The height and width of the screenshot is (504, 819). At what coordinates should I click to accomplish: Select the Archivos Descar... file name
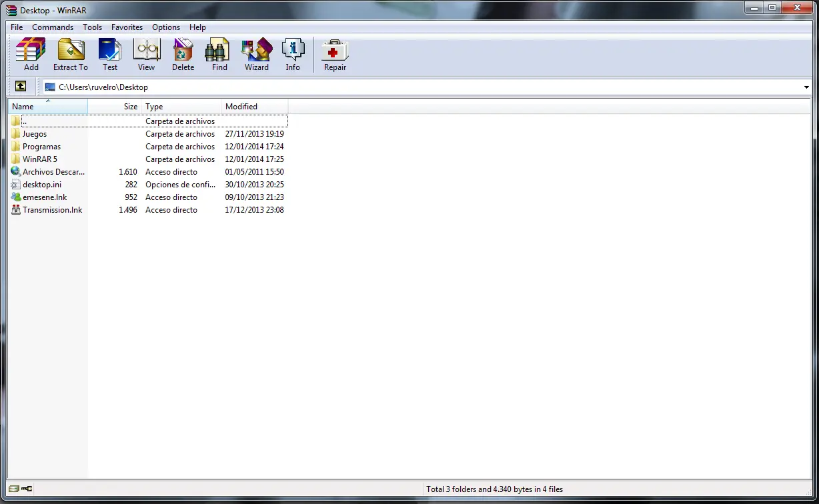tap(53, 172)
